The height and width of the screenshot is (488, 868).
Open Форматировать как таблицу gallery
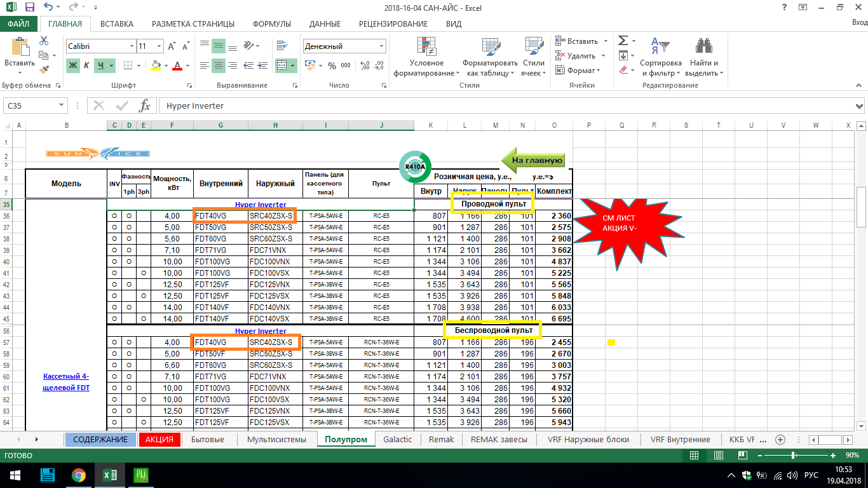tap(490, 57)
